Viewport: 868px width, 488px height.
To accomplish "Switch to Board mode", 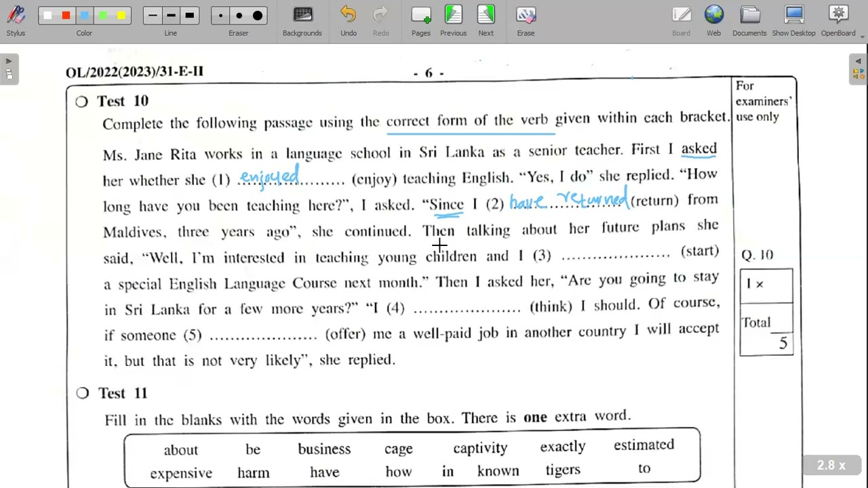I will [682, 21].
